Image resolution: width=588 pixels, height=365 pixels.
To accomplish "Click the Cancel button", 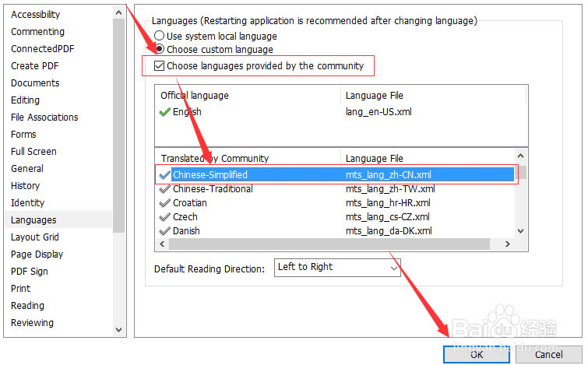I will [x=548, y=355].
